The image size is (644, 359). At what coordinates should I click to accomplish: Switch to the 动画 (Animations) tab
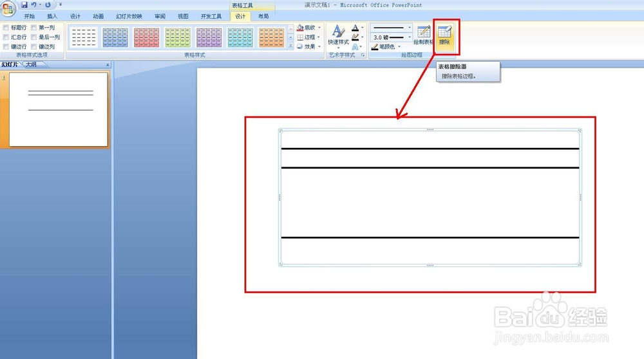(x=98, y=17)
